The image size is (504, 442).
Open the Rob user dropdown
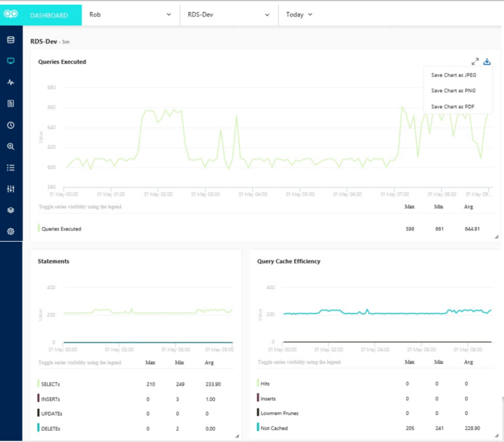coord(130,15)
